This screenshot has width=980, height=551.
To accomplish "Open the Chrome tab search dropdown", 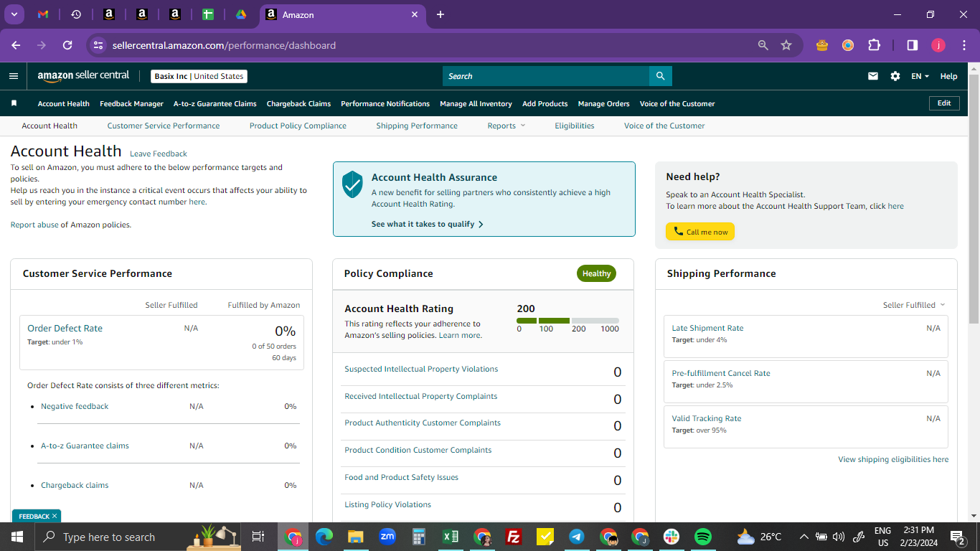I will tap(14, 14).
